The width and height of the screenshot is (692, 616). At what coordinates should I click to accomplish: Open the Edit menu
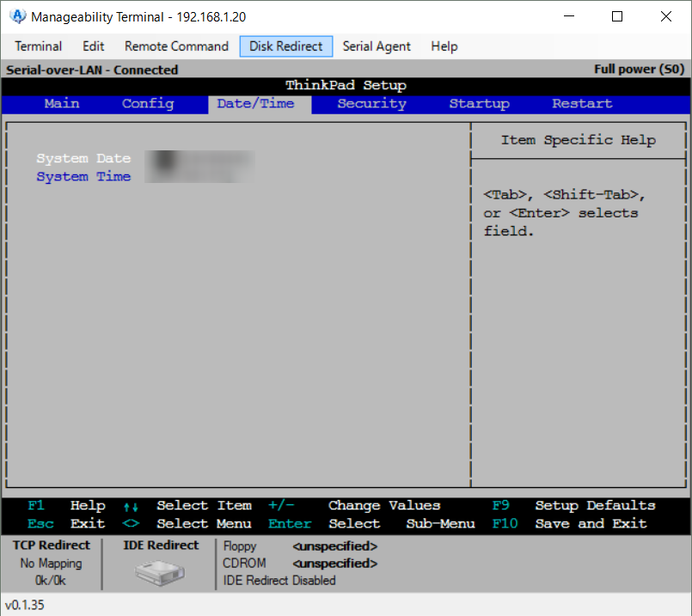pyautogui.click(x=94, y=46)
